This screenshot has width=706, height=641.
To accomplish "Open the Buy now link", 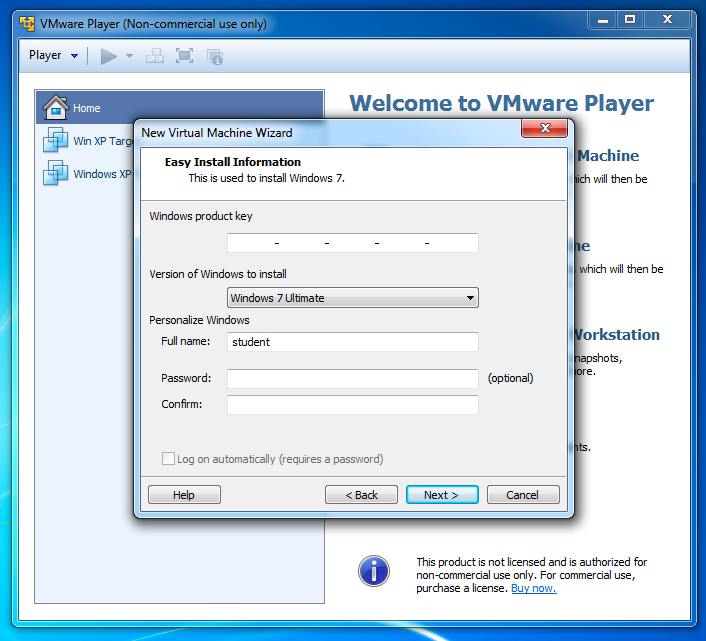I will [x=534, y=588].
